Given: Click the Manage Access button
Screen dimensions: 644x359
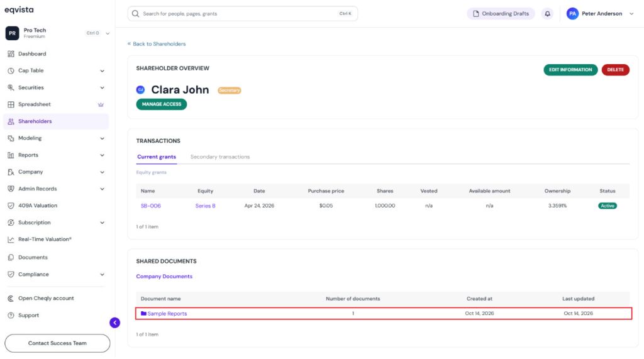Looking at the screenshot, I should 162,104.
